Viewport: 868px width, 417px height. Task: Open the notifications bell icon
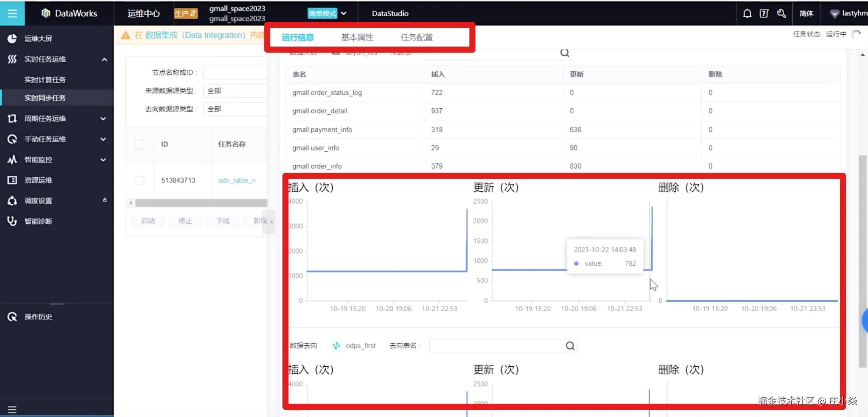pyautogui.click(x=747, y=13)
